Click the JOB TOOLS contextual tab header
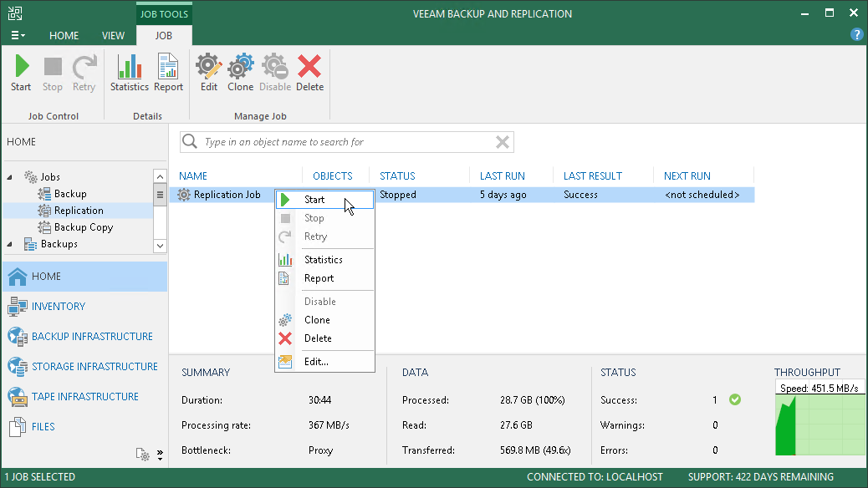 [x=164, y=14]
